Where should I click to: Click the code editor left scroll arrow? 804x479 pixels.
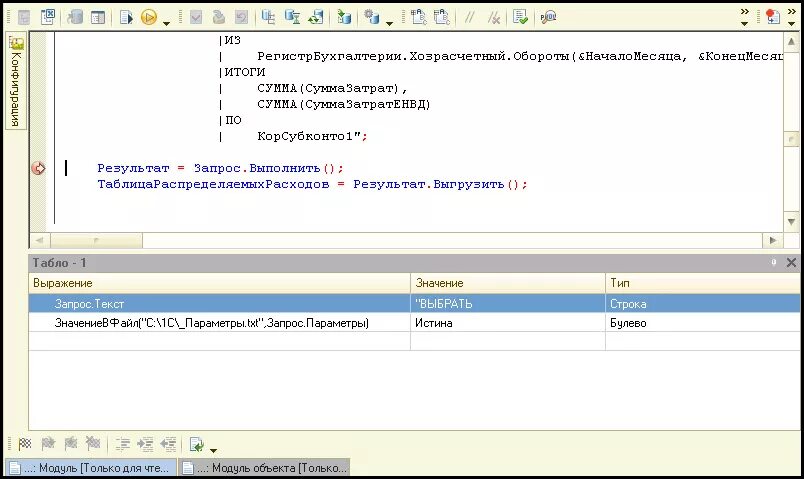tap(39, 240)
